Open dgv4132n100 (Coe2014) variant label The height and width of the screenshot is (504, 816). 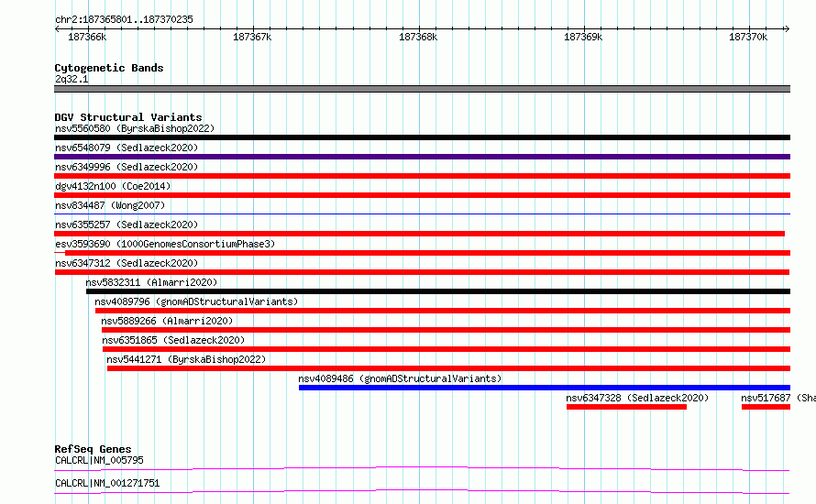click(x=113, y=186)
